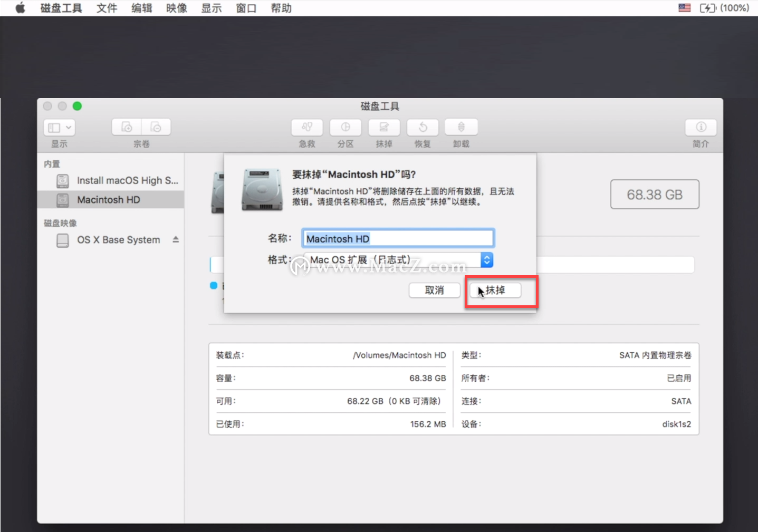Click the 抹掉 button in dialog
This screenshot has width=758, height=532.
coord(495,290)
